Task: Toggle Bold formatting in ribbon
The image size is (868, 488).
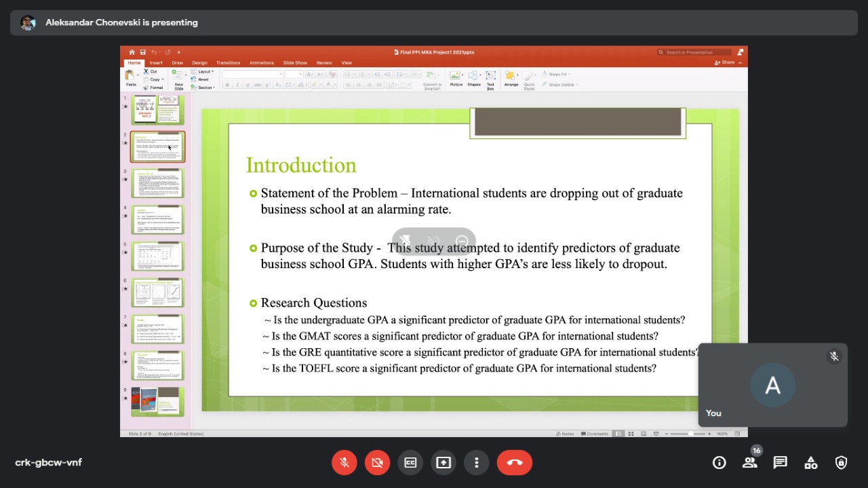Action: (x=227, y=85)
